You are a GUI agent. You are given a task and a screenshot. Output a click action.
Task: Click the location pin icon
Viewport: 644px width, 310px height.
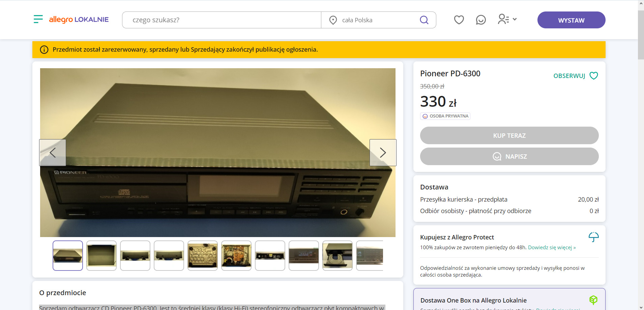[333, 20]
